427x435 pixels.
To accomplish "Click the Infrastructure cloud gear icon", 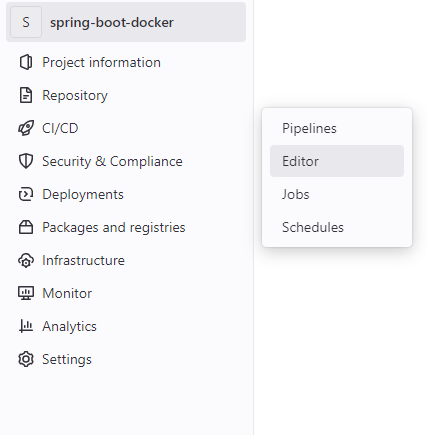I will [26, 260].
